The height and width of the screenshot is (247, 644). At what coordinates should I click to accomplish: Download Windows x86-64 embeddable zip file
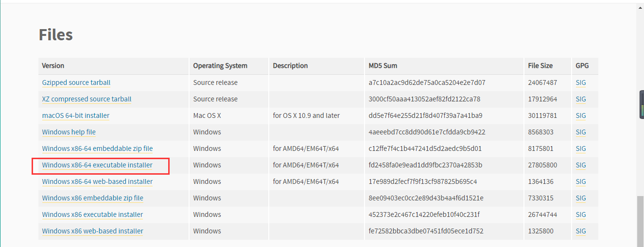click(98, 148)
